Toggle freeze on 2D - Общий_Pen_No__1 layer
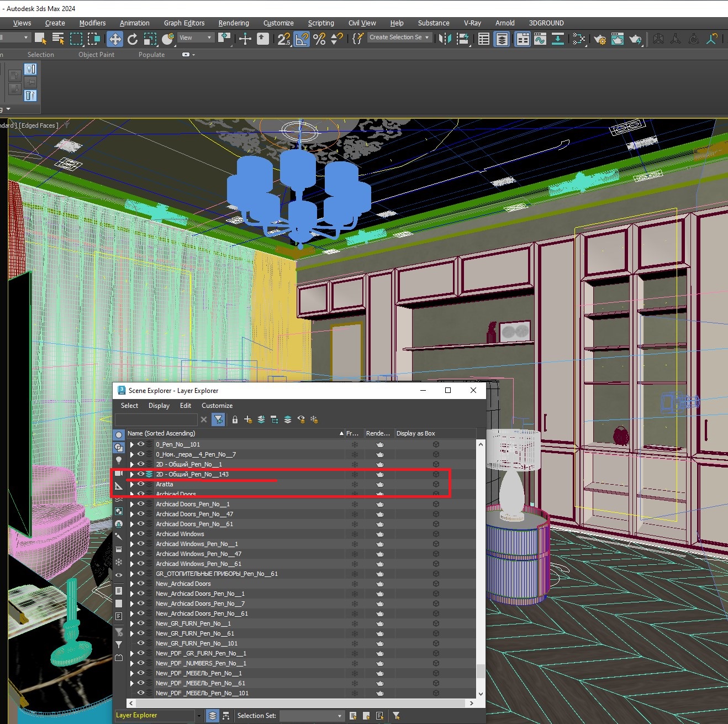The height and width of the screenshot is (724, 728). point(355,464)
